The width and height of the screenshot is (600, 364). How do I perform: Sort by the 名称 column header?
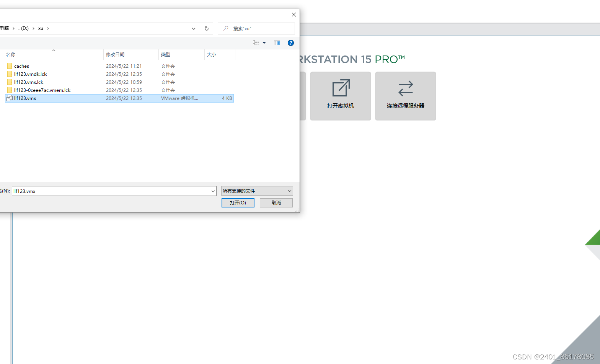(x=11, y=55)
